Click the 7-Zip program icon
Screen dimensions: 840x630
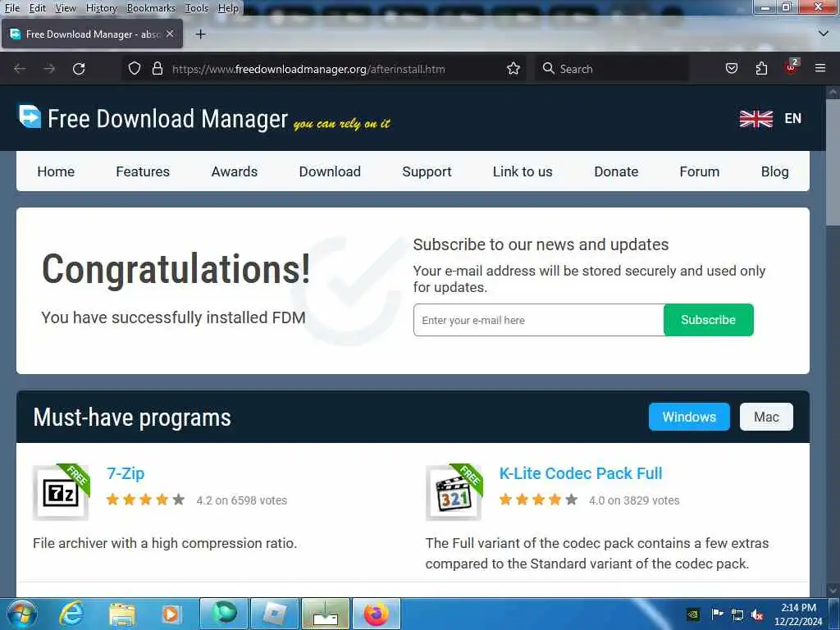click(x=61, y=492)
